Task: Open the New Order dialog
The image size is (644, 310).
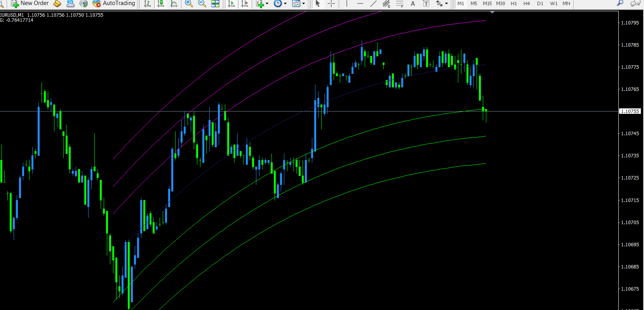Action: click(30, 3)
